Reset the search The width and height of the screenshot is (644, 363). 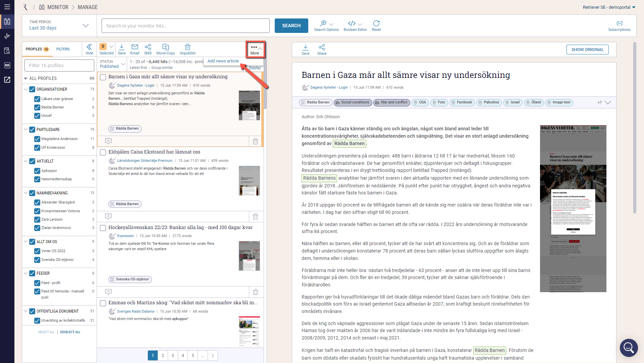click(376, 26)
